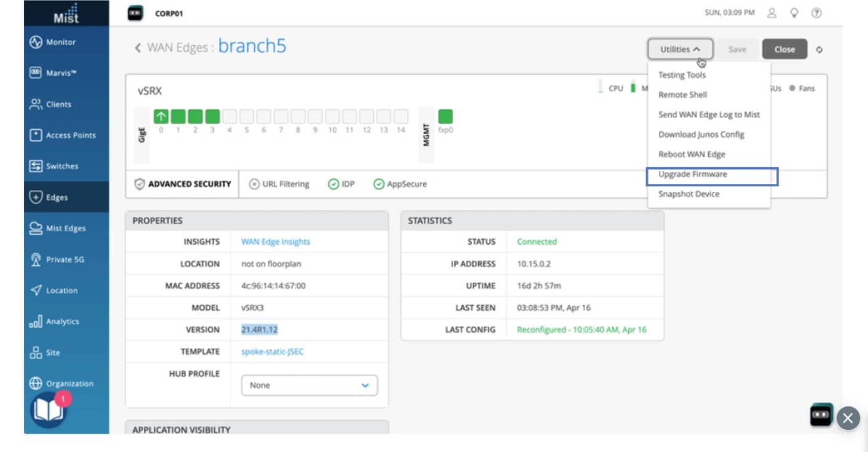
Task: Select Edges in the sidebar
Action: point(66,197)
